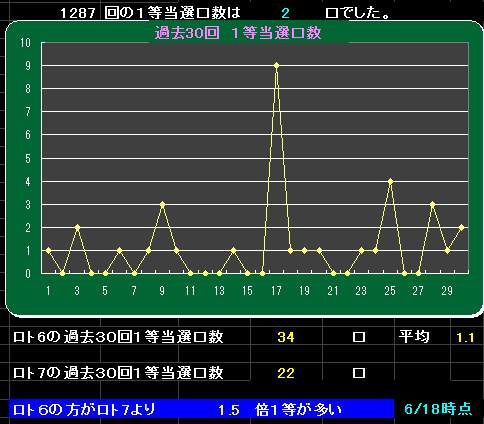Select the cyan value 2 in the header row
Screen dimensions: 484x424
[x=285, y=13]
